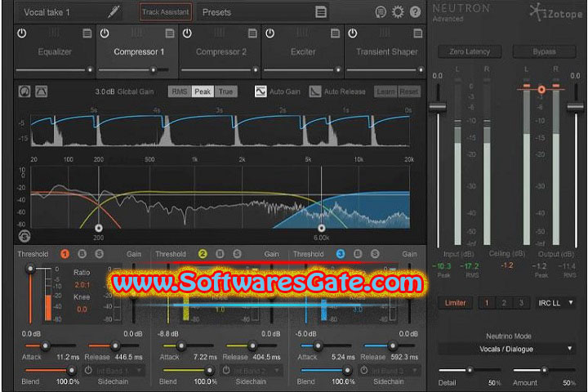Image resolution: width=588 pixels, height=392 pixels.
Task: Open band 1 sidechain source dropdown
Action: (119, 371)
